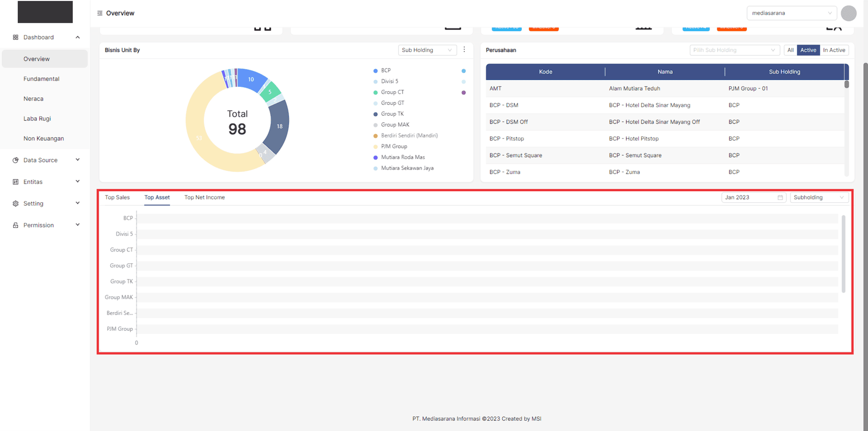This screenshot has width=868, height=431.
Task: Switch to the Top Sales tab
Action: [x=117, y=198]
